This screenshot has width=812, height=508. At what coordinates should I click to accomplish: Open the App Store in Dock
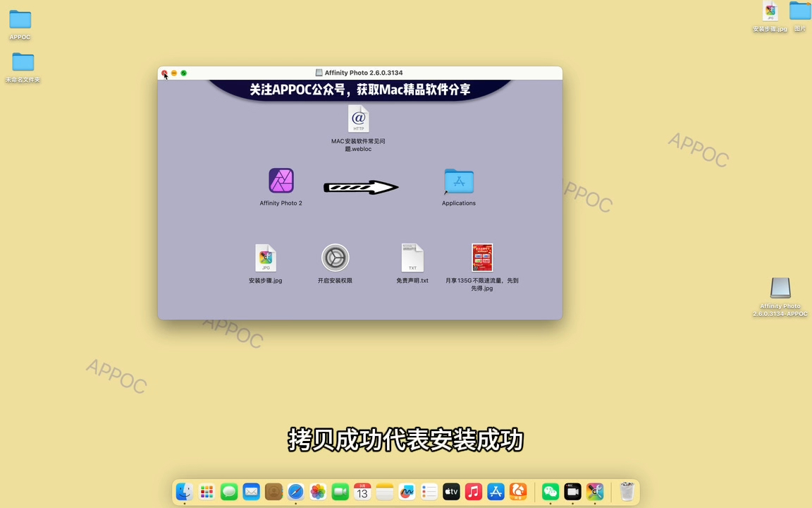pos(496,492)
